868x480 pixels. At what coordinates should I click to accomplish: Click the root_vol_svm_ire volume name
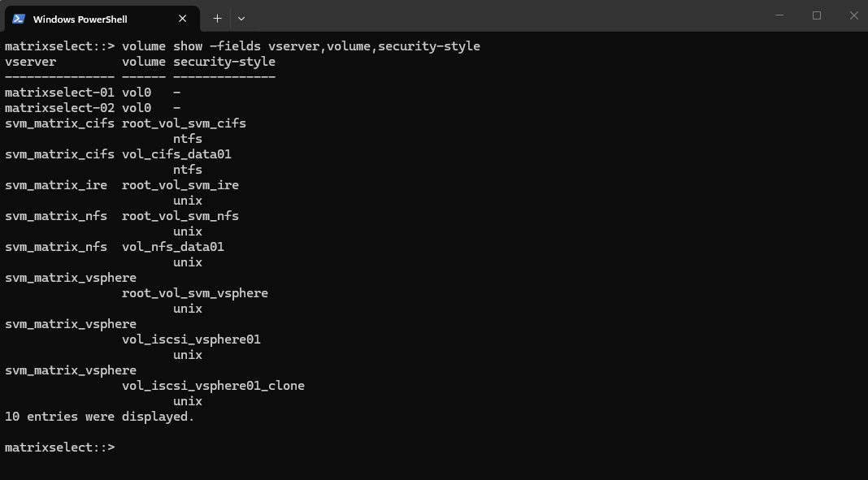180,185
